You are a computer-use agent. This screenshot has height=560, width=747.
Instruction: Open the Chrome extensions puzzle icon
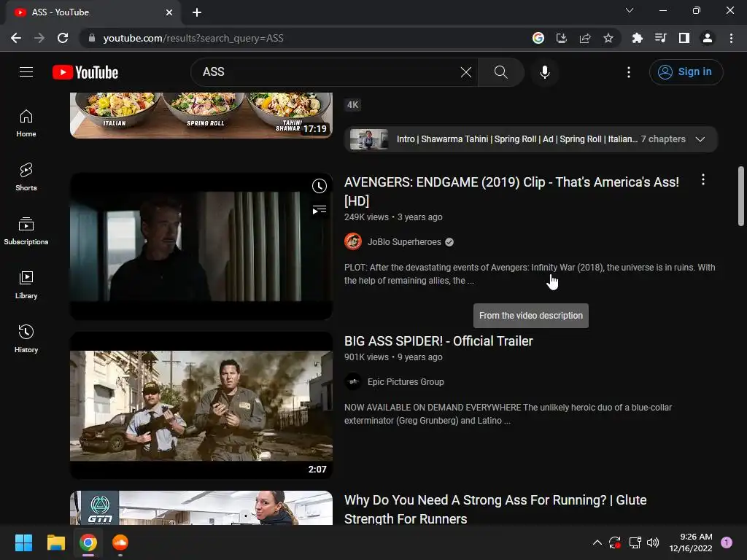(637, 38)
